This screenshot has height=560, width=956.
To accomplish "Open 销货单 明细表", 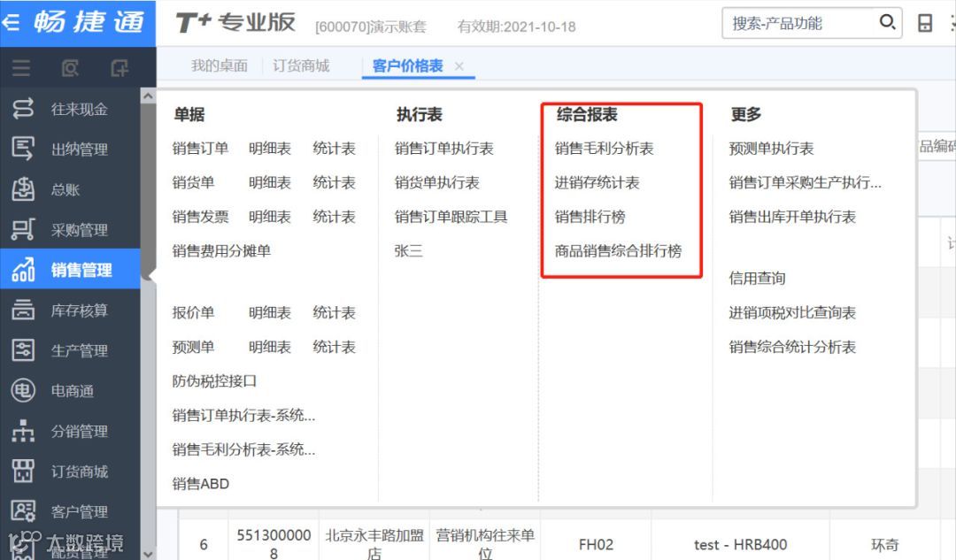I will coord(269,183).
